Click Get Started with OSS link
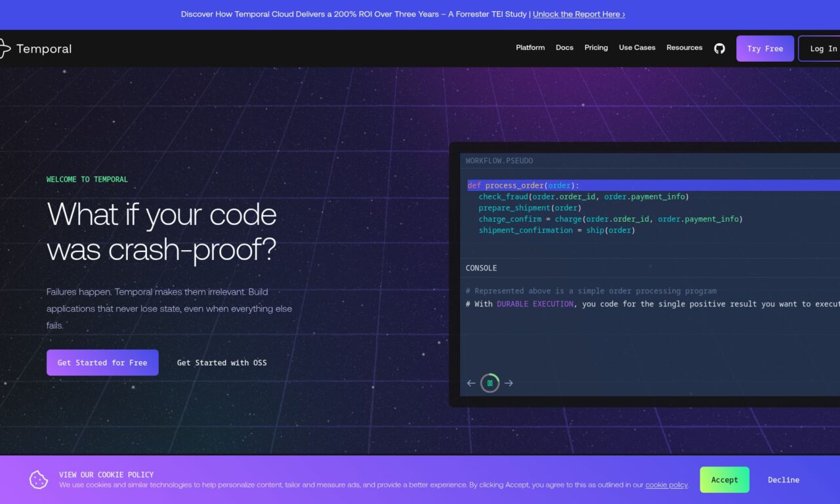The height and width of the screenshot is (504, 840). point(222,362)
